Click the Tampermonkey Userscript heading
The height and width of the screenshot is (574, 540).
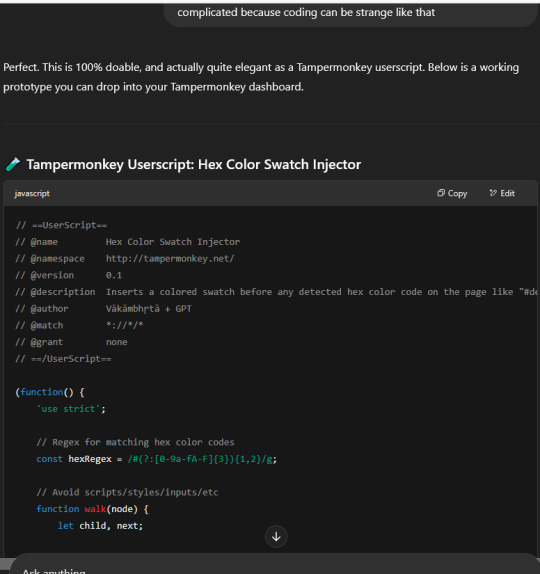click(193, 164)
